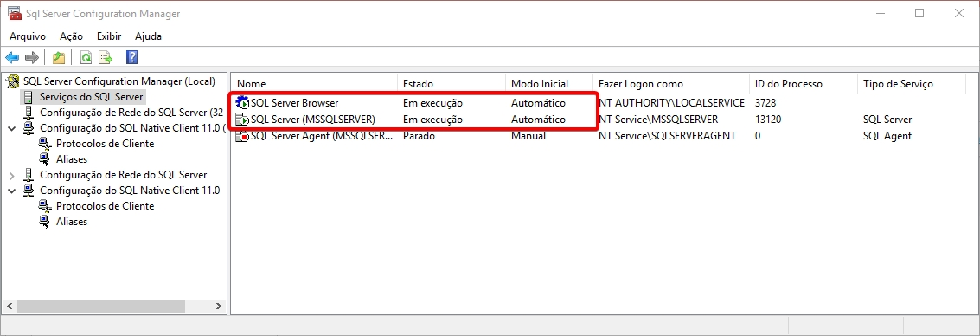Click the Export List toolbar icon
This screenshot has width=980, height=336.
106,57
